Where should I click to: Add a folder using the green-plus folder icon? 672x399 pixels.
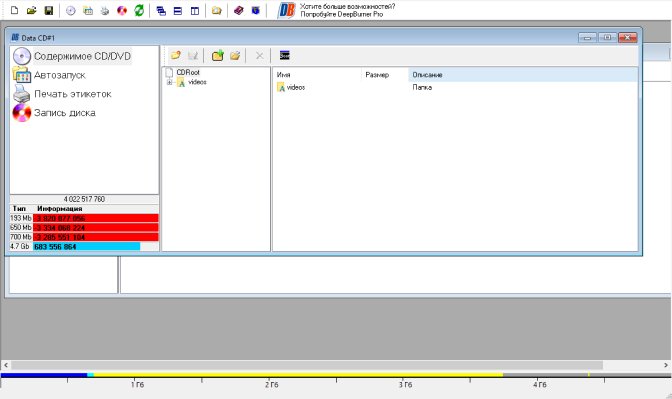click(218, 55)
